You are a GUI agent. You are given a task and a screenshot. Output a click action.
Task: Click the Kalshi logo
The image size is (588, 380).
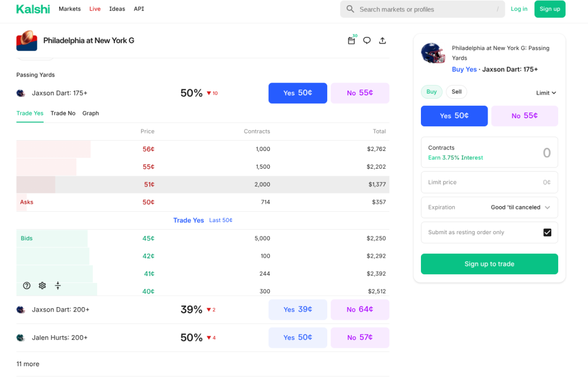click(x=33, y=9)
